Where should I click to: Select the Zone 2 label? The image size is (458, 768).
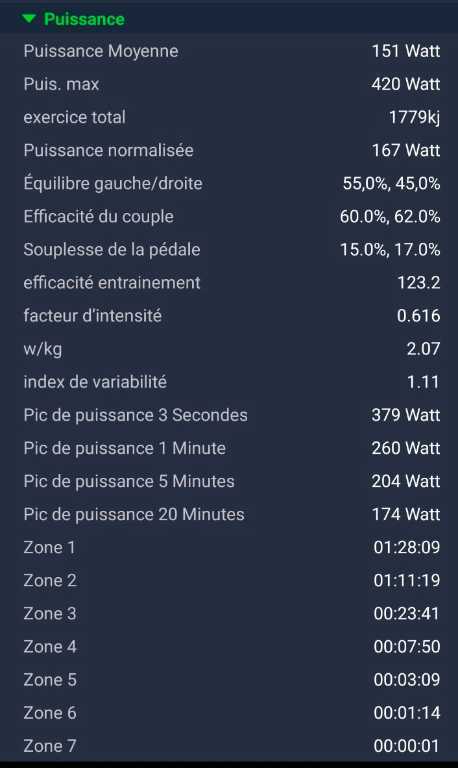(50, 580)
